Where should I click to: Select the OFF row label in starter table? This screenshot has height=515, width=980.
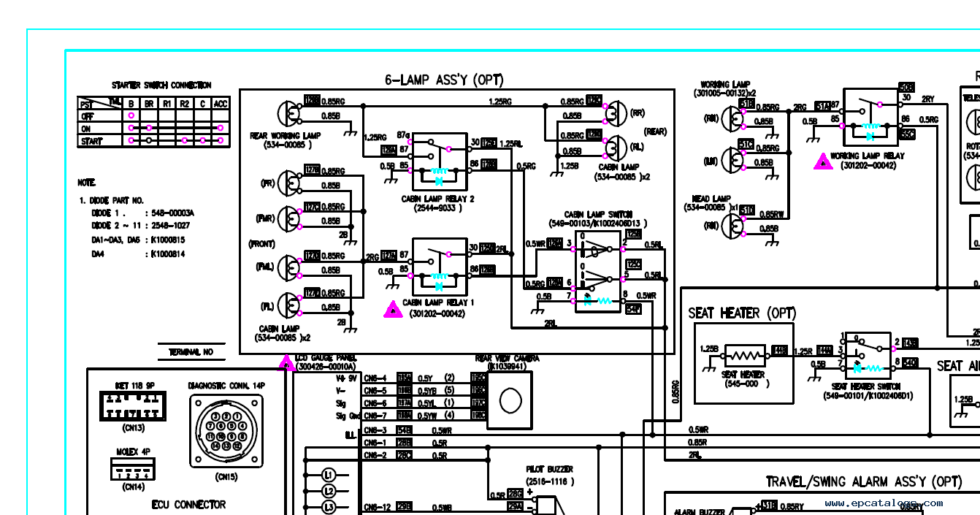[x=87, y=116]
